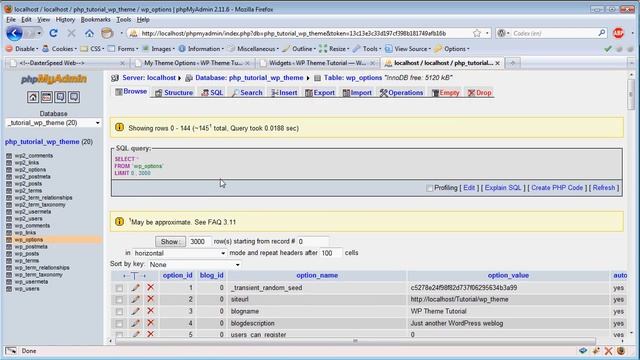640x360 pixels.
Task: Open the Operations tab
Action: tap(401, 93)
